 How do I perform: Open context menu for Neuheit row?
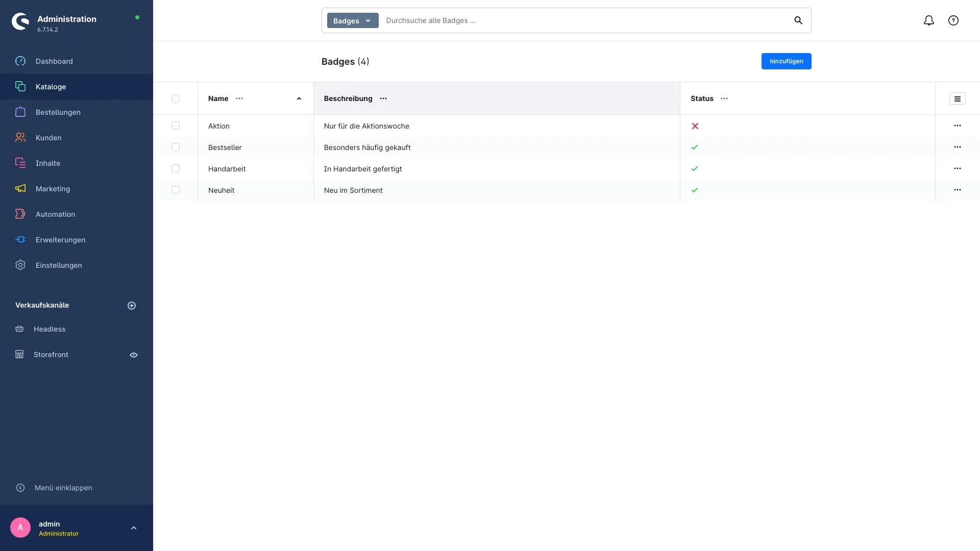point(958,190)
